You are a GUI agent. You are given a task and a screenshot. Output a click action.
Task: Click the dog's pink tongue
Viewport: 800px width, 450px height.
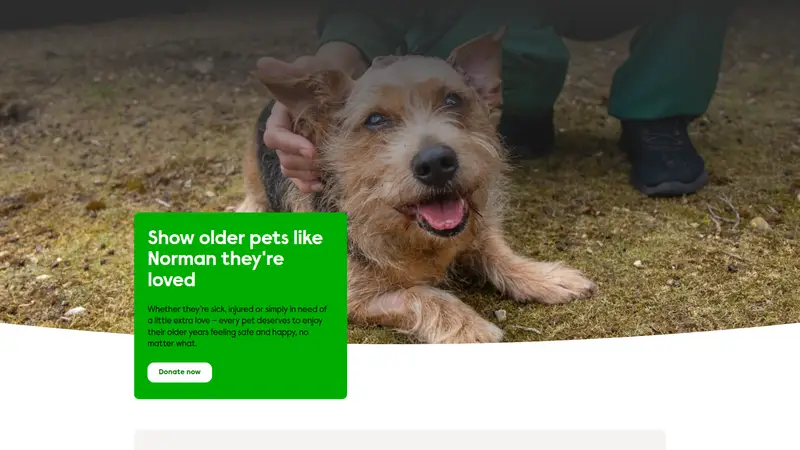(x=441, y=213)
